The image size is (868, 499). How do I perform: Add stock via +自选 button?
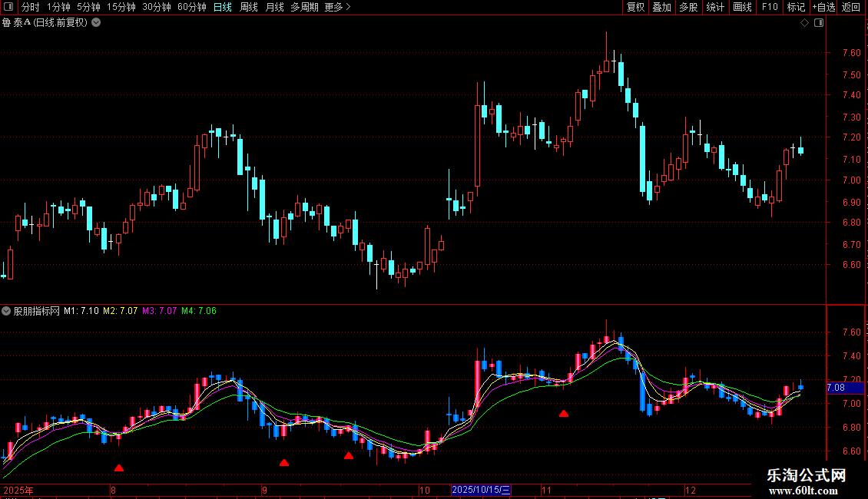tap(823, 7)
